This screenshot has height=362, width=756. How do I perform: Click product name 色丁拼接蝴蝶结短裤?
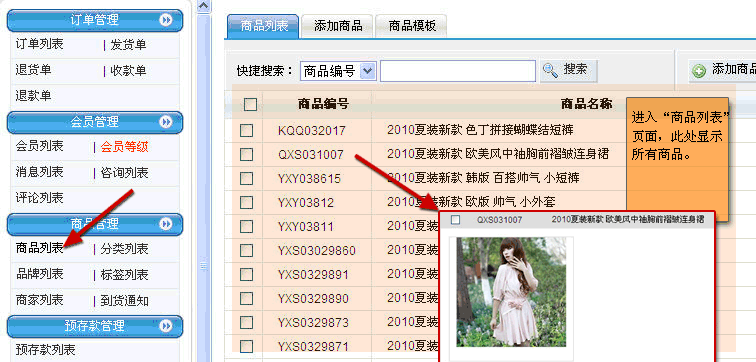[x=520, y=130]
